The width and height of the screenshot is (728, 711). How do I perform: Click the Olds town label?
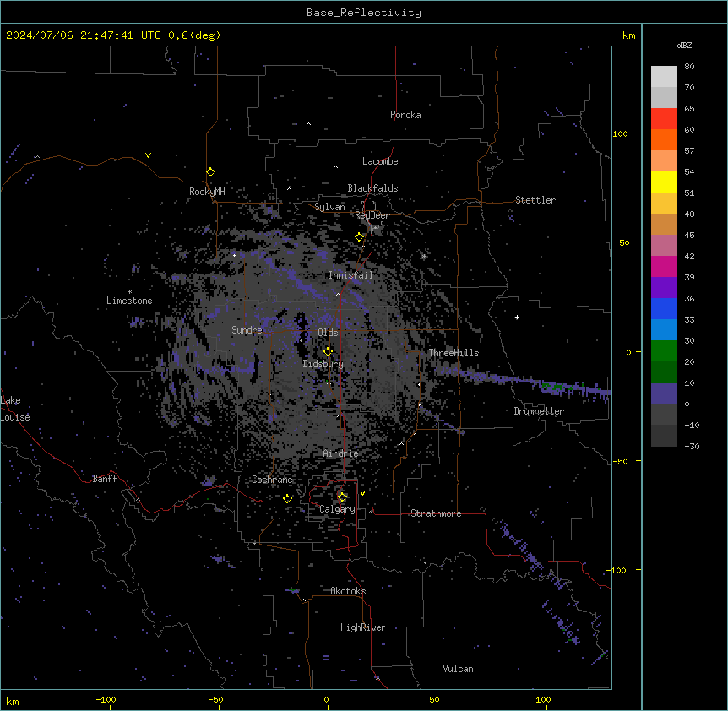point(328,333)
